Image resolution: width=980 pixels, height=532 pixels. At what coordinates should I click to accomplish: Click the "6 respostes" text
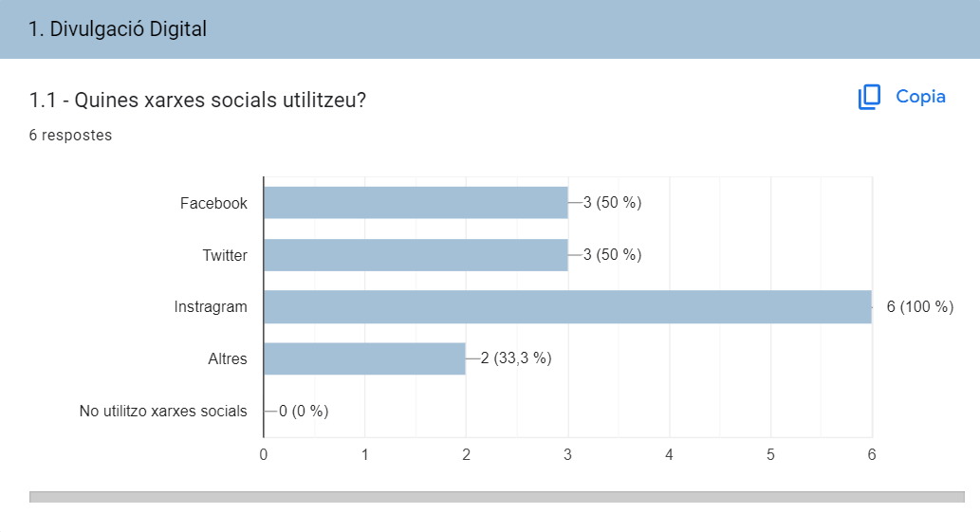coord(70,136)
